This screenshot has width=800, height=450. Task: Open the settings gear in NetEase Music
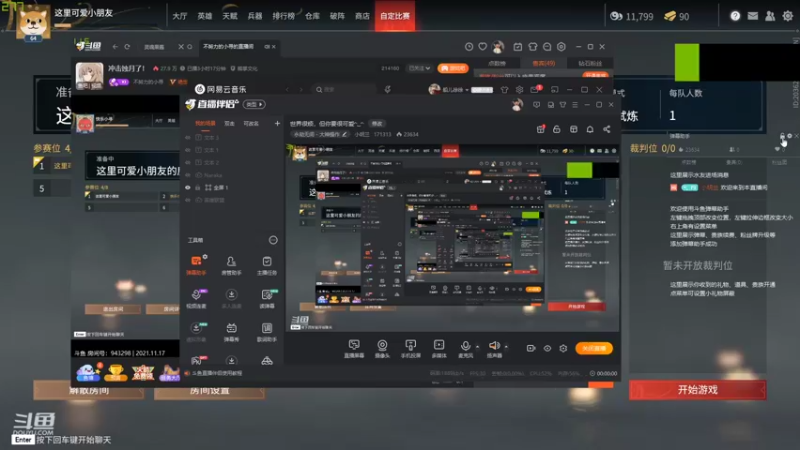(519, 90)
